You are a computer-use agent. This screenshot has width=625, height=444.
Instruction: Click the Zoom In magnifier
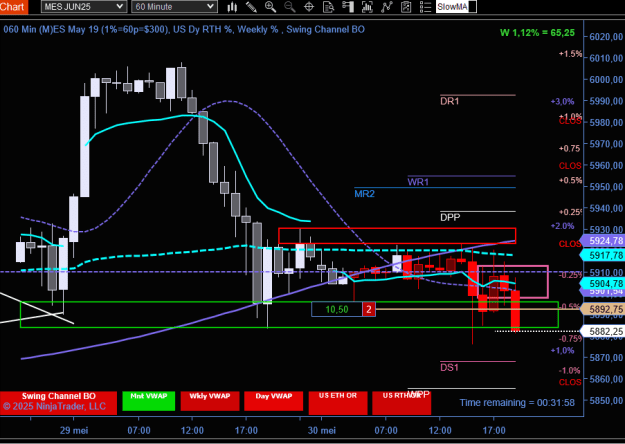(x=270, y=7)
